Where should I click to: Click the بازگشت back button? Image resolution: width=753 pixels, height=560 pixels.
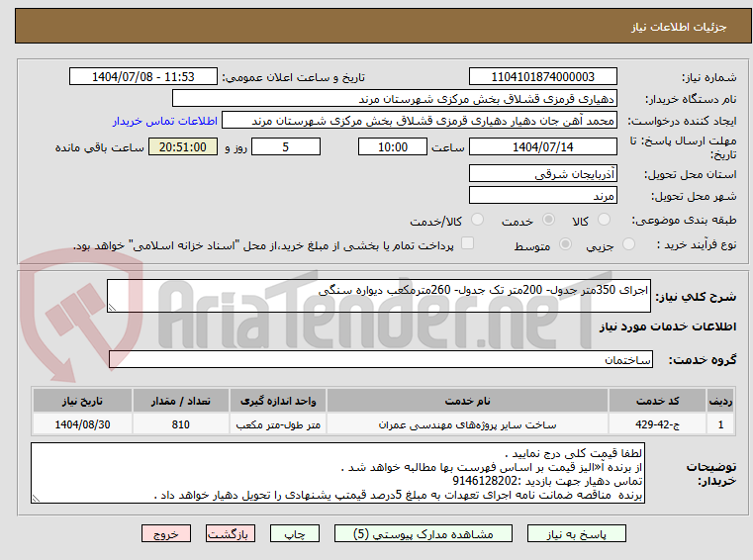pos(230,533)
